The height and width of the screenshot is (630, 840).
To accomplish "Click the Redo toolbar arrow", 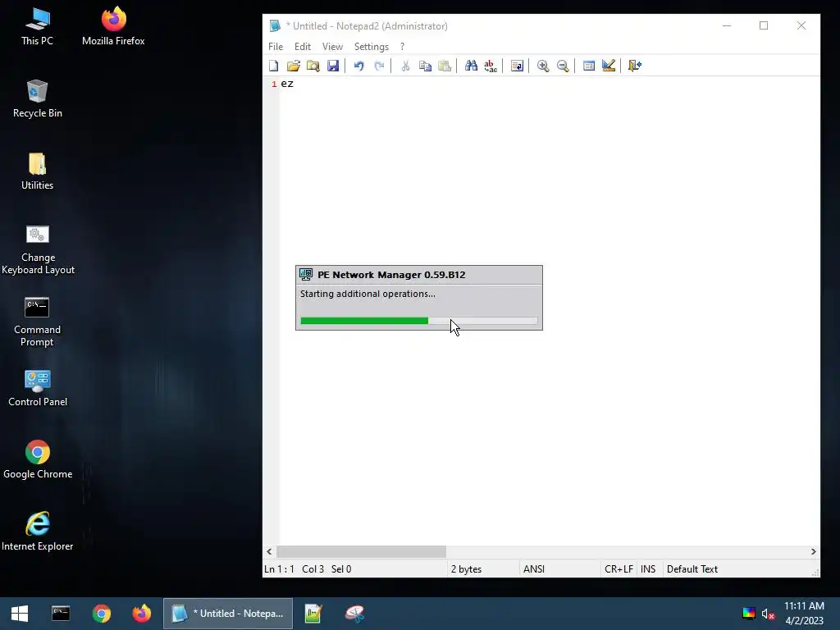I will tap(379, 66).
